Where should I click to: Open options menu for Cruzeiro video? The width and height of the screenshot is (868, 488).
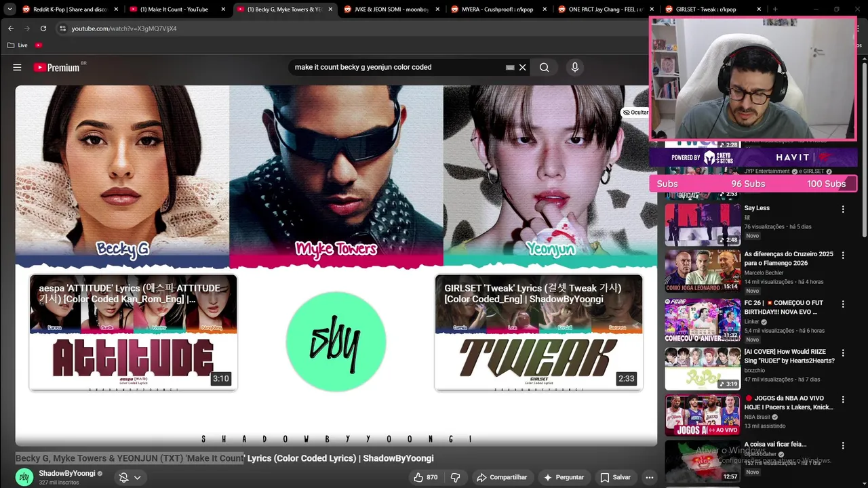click(x=843, y=256)
